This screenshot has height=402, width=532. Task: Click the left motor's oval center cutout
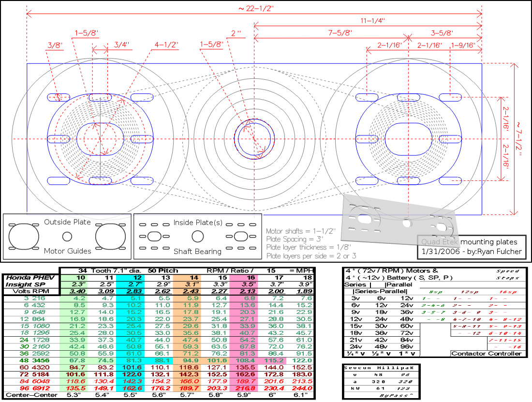click(100, 138)
